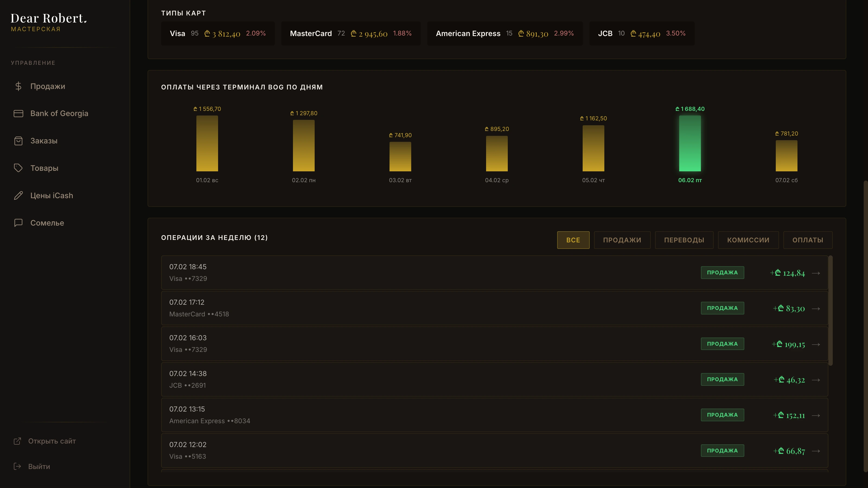Click the green 06.02 пт chart bar
This screenshot has height=488, width=868.
(x=690, y=143)
